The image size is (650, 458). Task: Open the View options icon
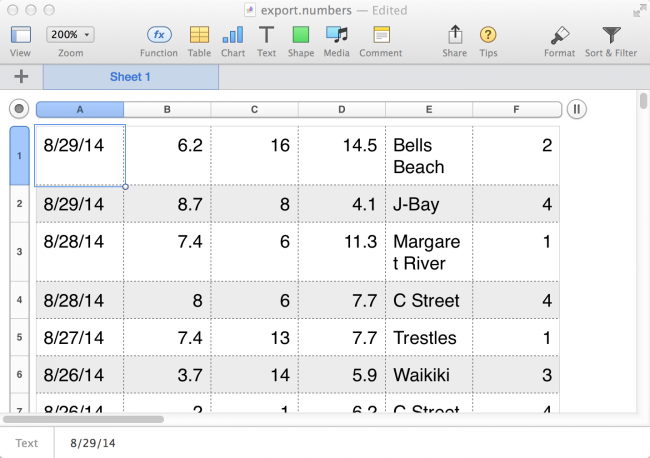coord(20,35)
